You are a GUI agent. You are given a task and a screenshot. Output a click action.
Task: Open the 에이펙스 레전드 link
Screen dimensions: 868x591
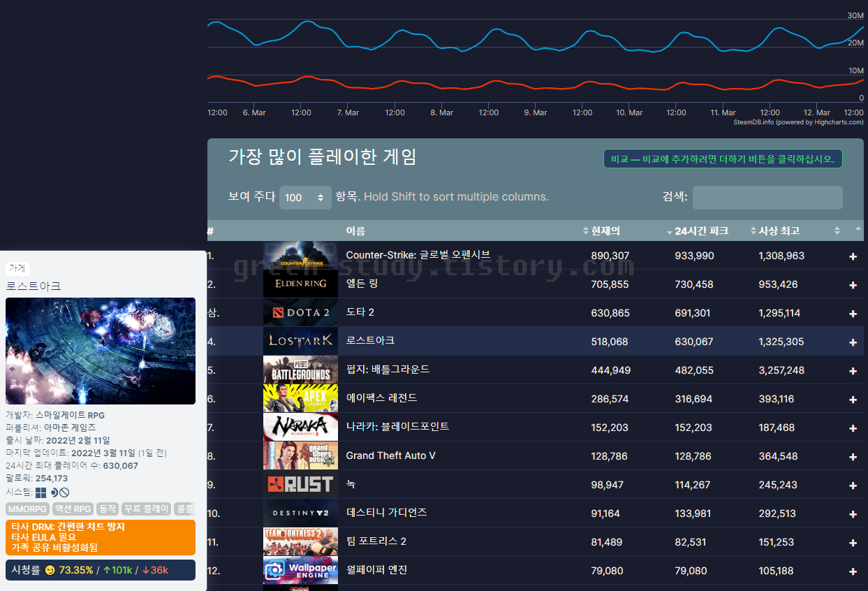381,399
